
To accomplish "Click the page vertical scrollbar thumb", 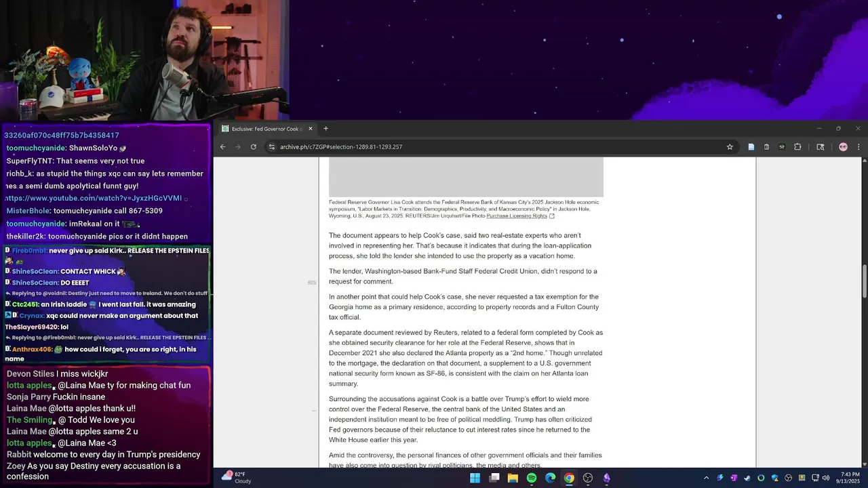I will click(865, 281).
